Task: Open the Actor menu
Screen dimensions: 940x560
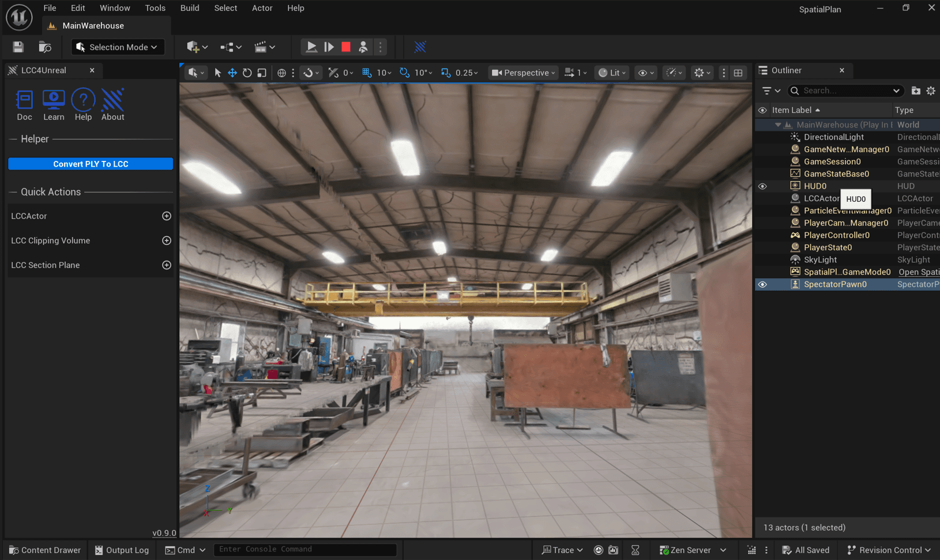Action: [262, 7]
